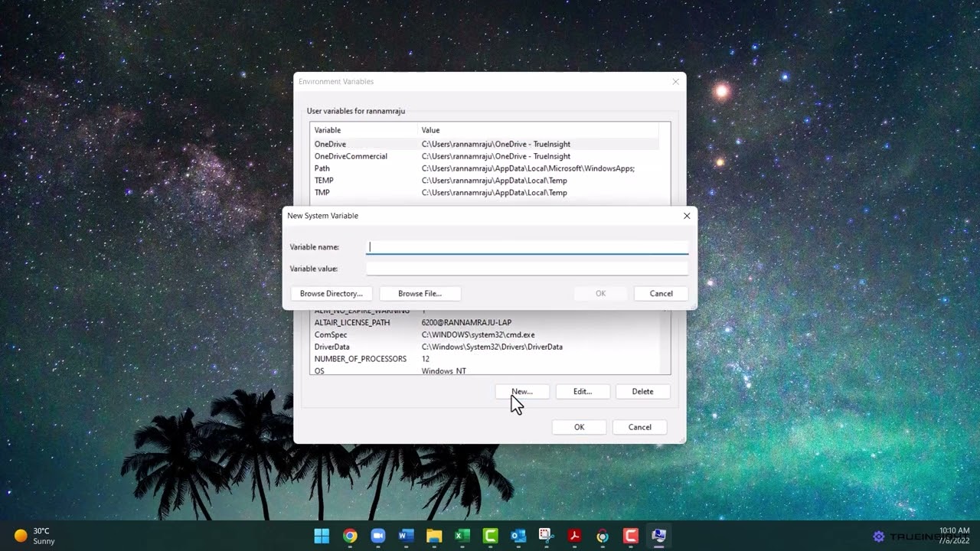Click Cancel in Environment Variables window
Image resolution: width=980 pixels, height=551 pixels.
point(639,427)
